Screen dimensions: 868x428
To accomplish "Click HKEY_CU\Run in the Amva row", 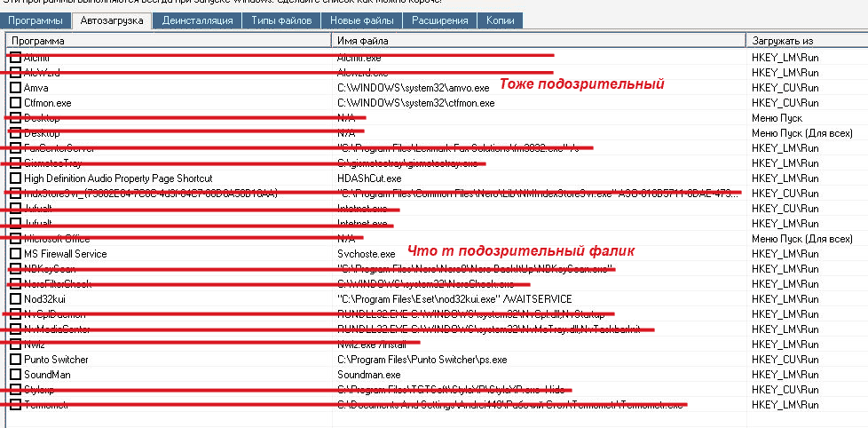I will [x=785, y=88].
